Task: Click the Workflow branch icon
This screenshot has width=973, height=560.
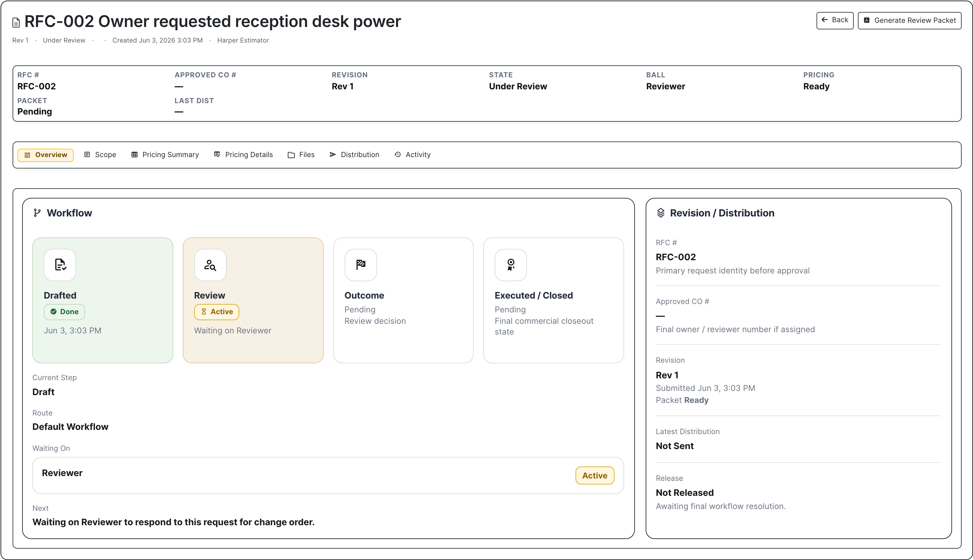Action: coord(37,213)
